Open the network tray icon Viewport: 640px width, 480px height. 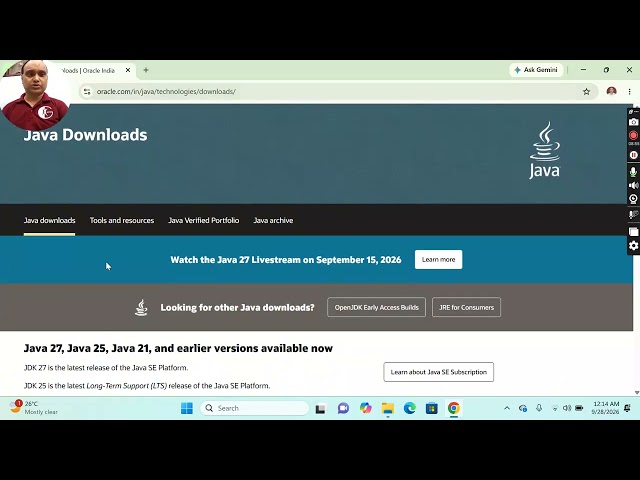[555, 408]
